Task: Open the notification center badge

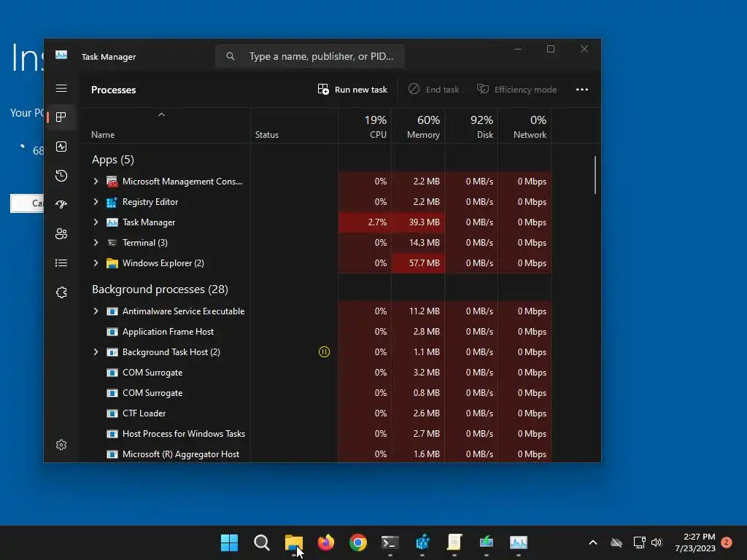Action: 726,542
